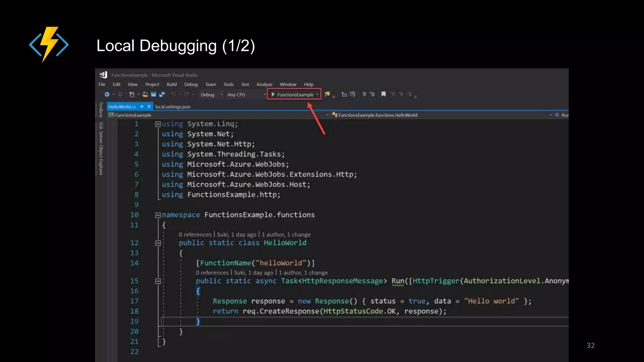Open the SQL Server Object Explorer panel

pyautogui.click(x=101, y=148)
